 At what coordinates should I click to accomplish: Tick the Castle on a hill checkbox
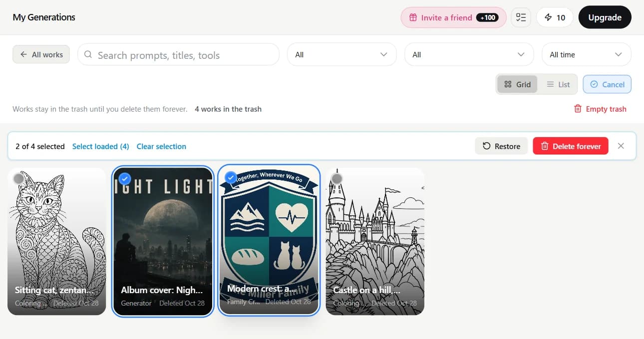(337, 178)
